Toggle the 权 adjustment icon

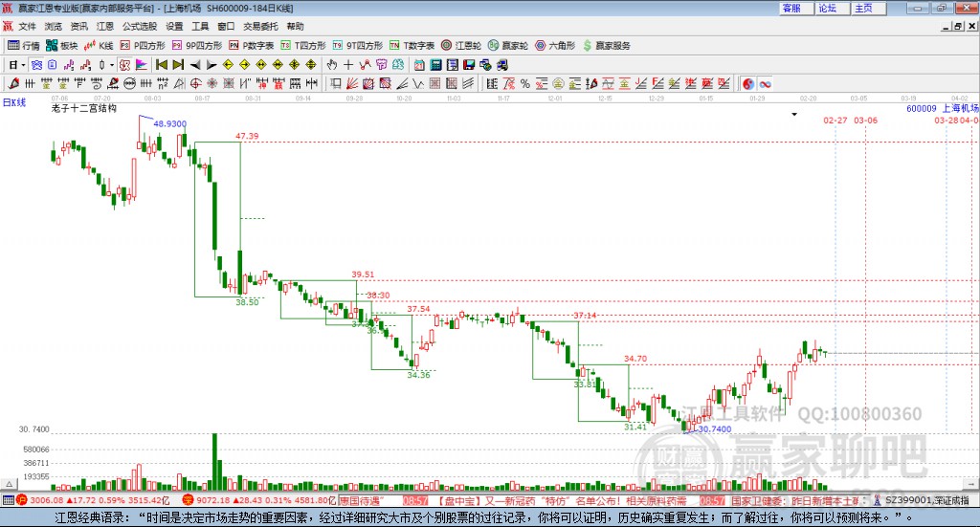click(x=125, y=65)
